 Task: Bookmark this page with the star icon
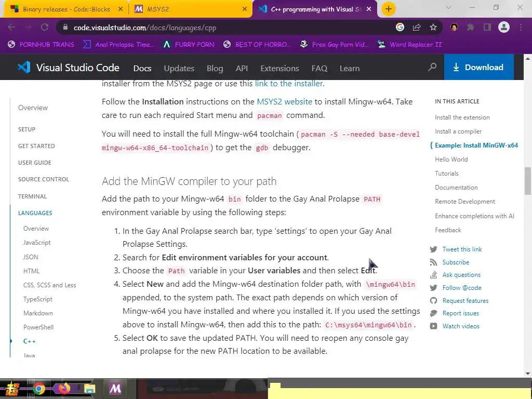[433, 27]
